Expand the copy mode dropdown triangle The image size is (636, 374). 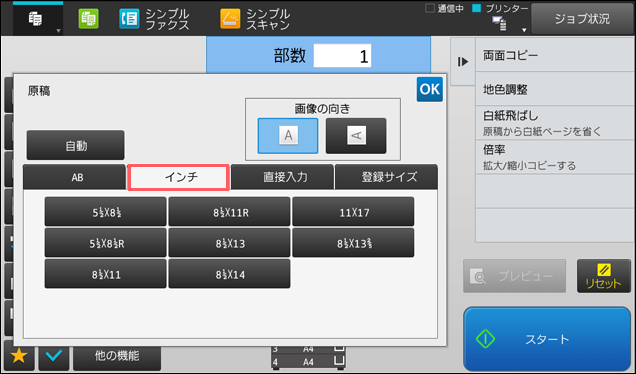[x=58, y=31]
